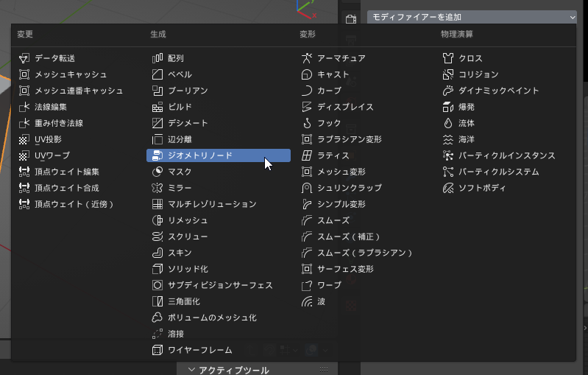Select 頂点ウェイト編集 option
The width and height of the screenshot is (588, 375).
[x=66, y=172]
